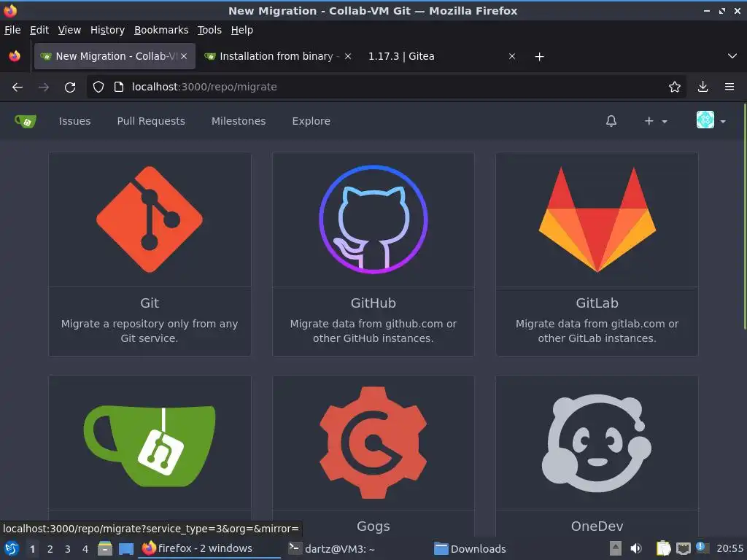Image resolution: width=747 pixels, height=560 pixels.
Task: Open the View menu
Action: point(69,30)
